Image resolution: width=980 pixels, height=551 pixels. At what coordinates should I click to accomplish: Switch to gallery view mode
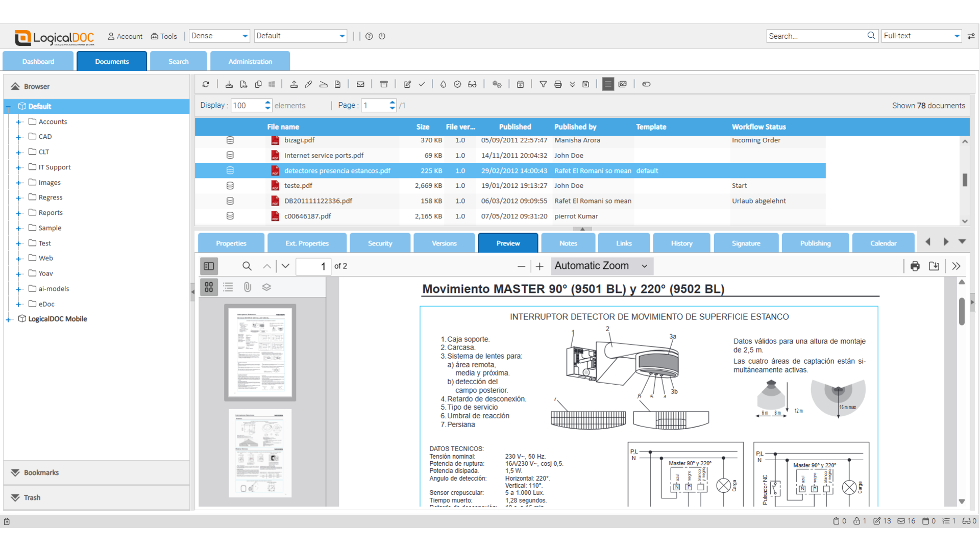(623, 84)
